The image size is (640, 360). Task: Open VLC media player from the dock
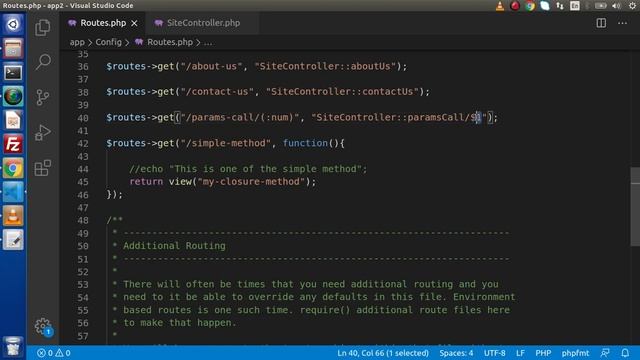click(x=13, y=216)
